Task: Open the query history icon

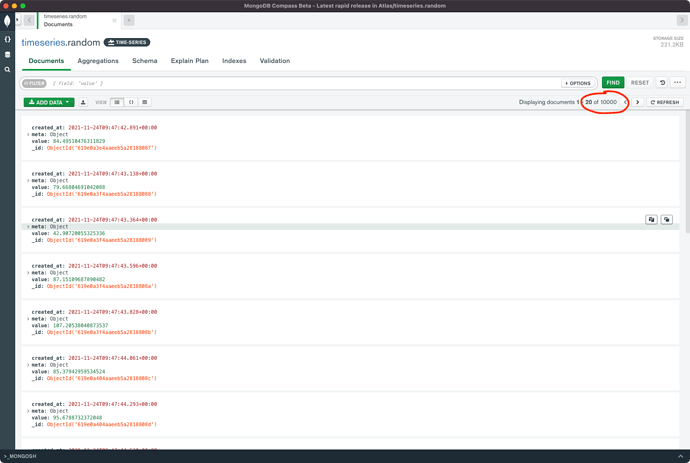Action: pos(662,83)
